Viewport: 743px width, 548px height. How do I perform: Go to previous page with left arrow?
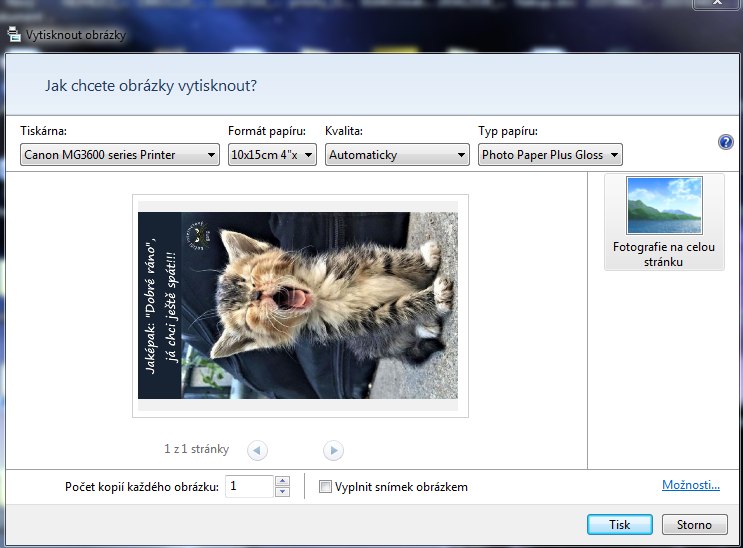click(x=257, y=450)
